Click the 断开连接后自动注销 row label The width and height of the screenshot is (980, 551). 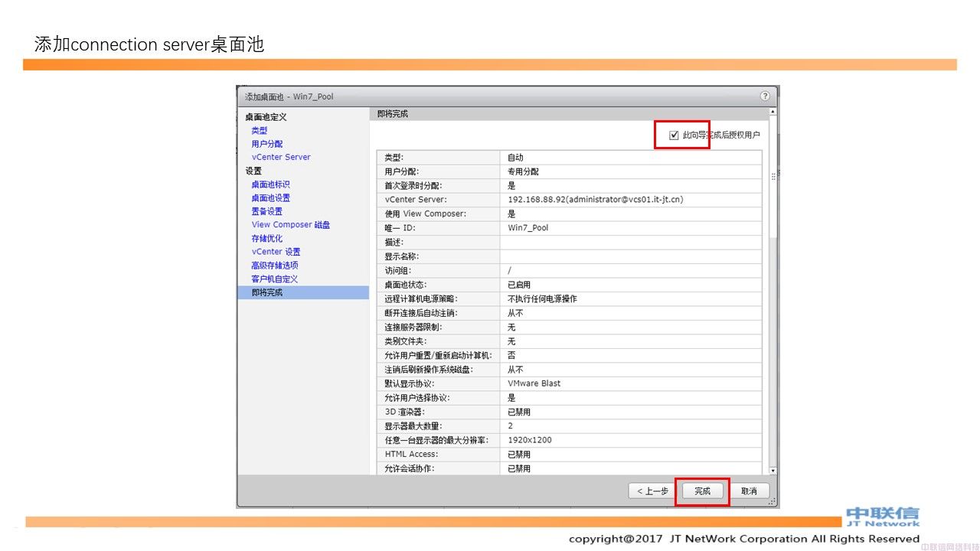[421, 313]
